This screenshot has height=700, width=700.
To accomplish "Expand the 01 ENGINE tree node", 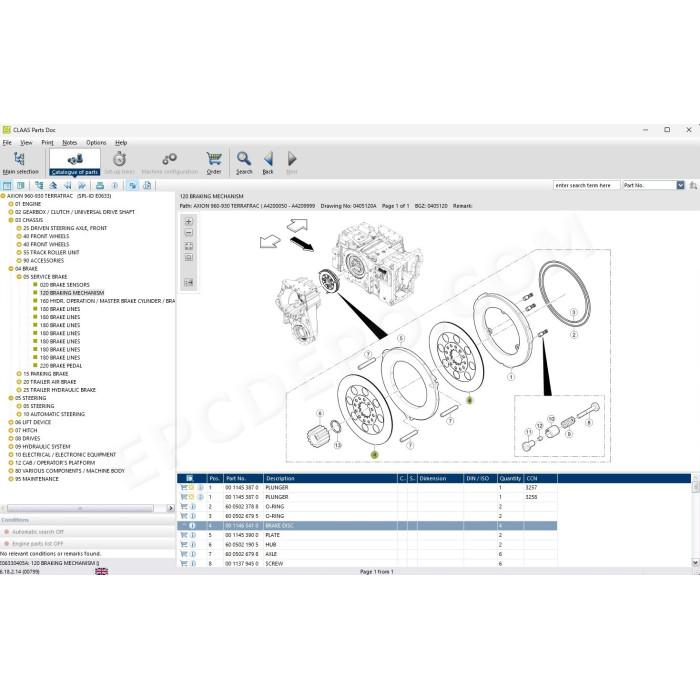I will coord(11,204).
